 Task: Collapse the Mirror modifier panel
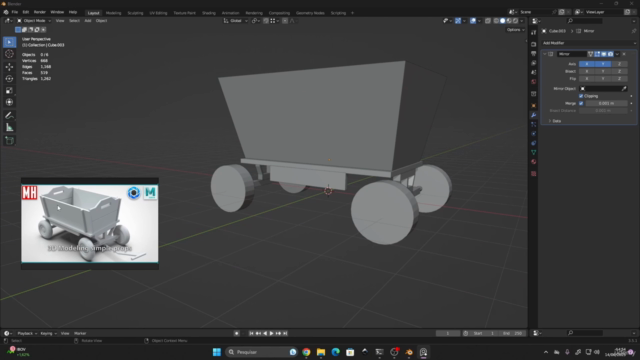pos(544,54)
